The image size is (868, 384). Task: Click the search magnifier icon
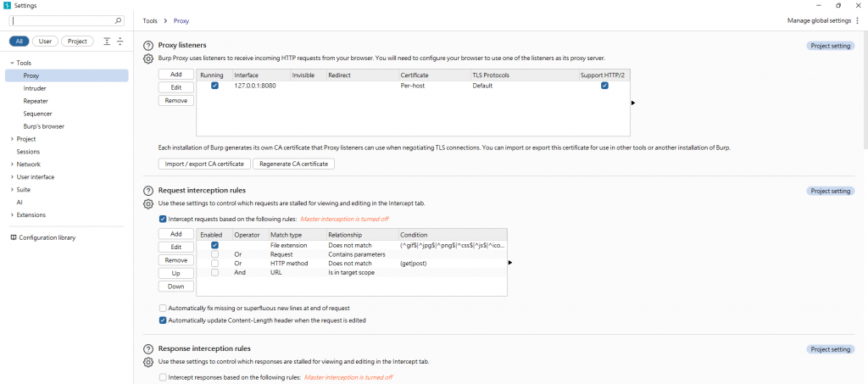tap(118, 20)
